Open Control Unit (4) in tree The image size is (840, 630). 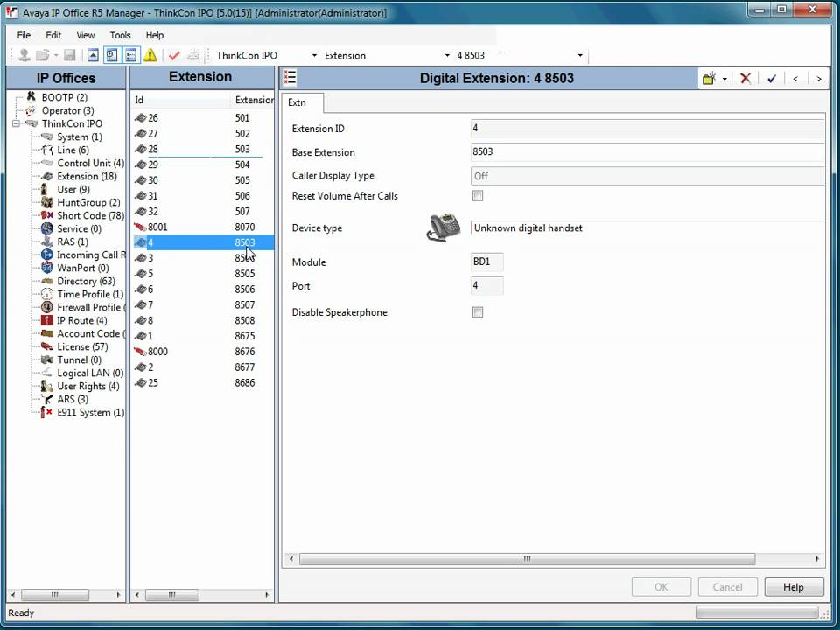pyautogui.click(x=90, y=164)
